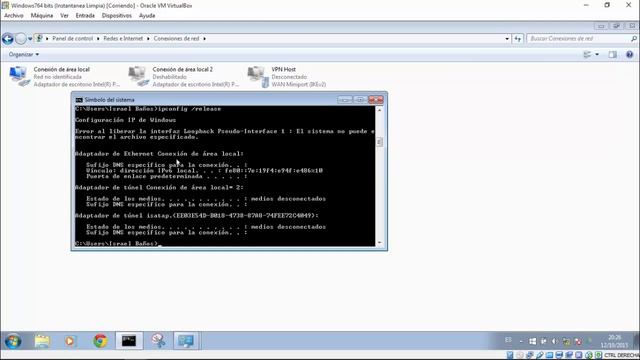Select 'Conexión de área local' adapter

pyautogui.click(x=64, y=77)
